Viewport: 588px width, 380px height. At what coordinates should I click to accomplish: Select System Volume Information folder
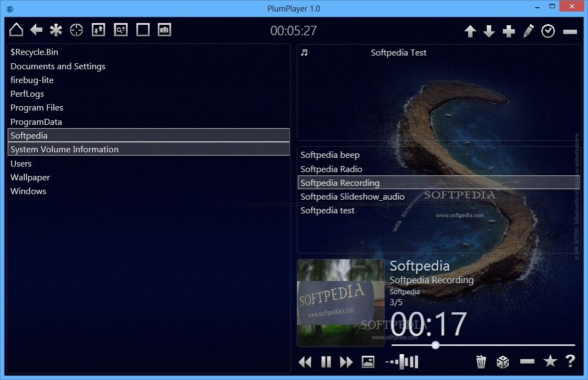(149, 149)
